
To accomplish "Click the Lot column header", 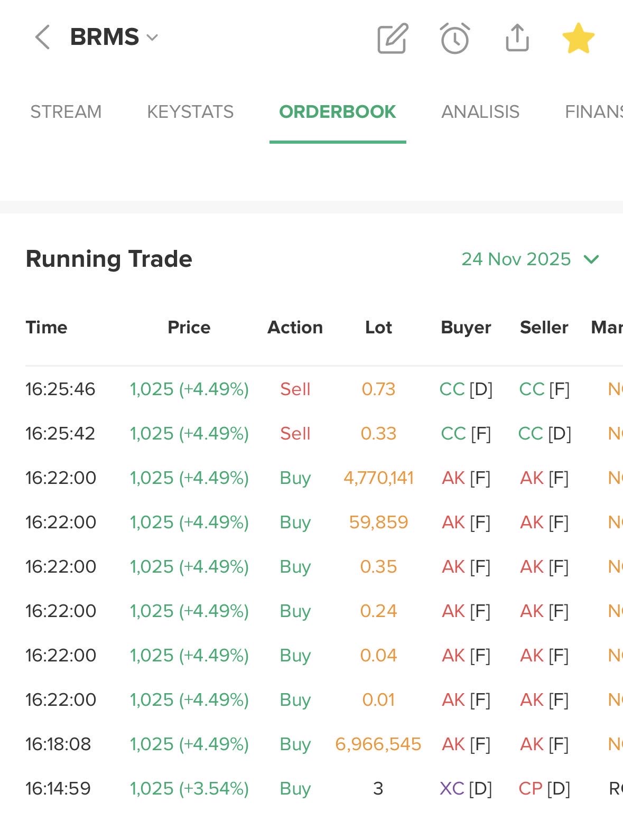I will [x=378, y=328].
